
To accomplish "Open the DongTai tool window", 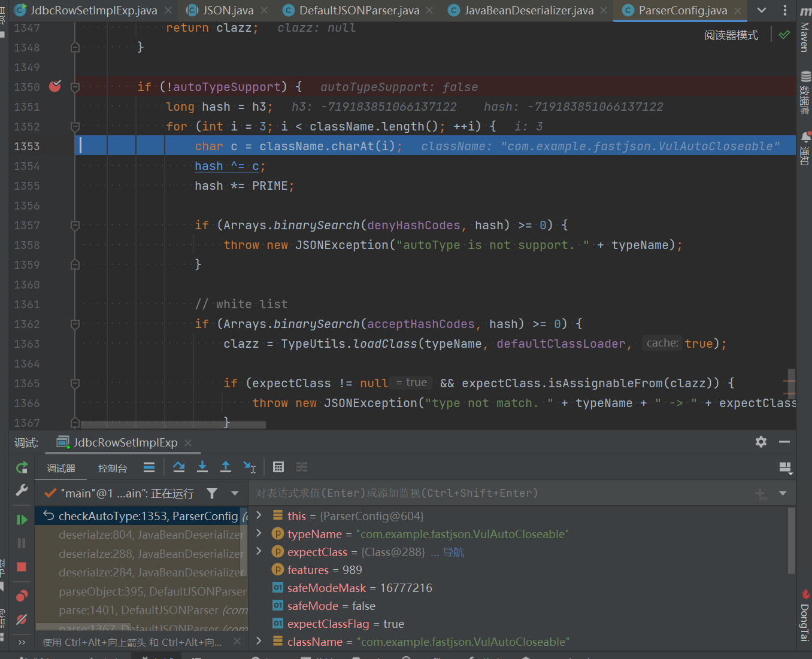I will tap(805, 615).
